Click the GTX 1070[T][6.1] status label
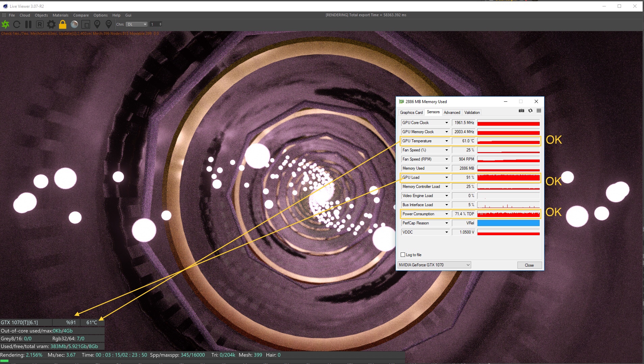 pyautogui.click(x=19, y=322)
